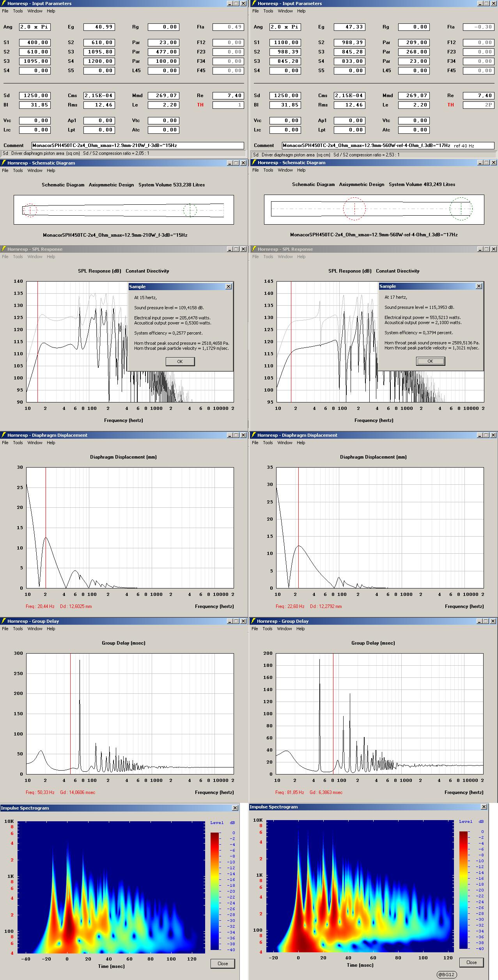Click Sd field in left Input Parameters
This screenshot has height=980, width=498.
click(x=35, y=96)
